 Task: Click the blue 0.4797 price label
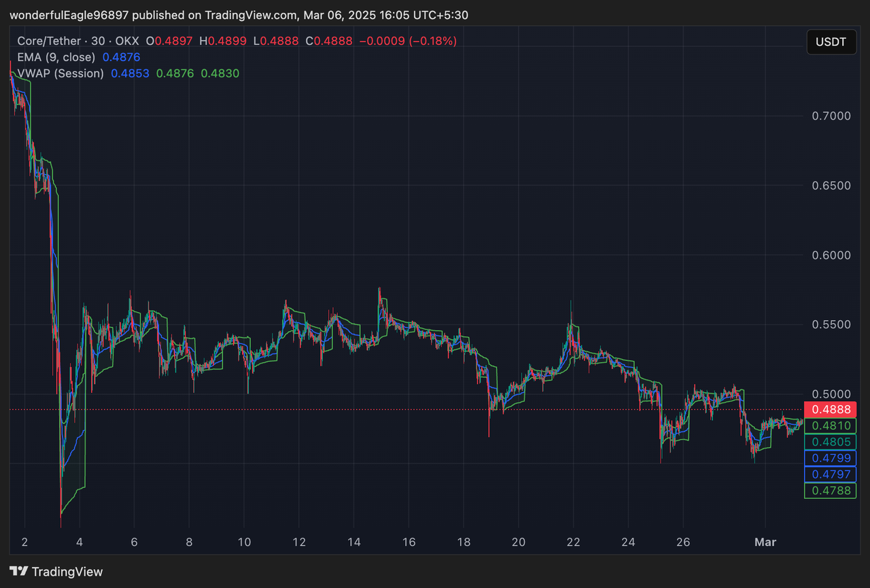point(830,474)
